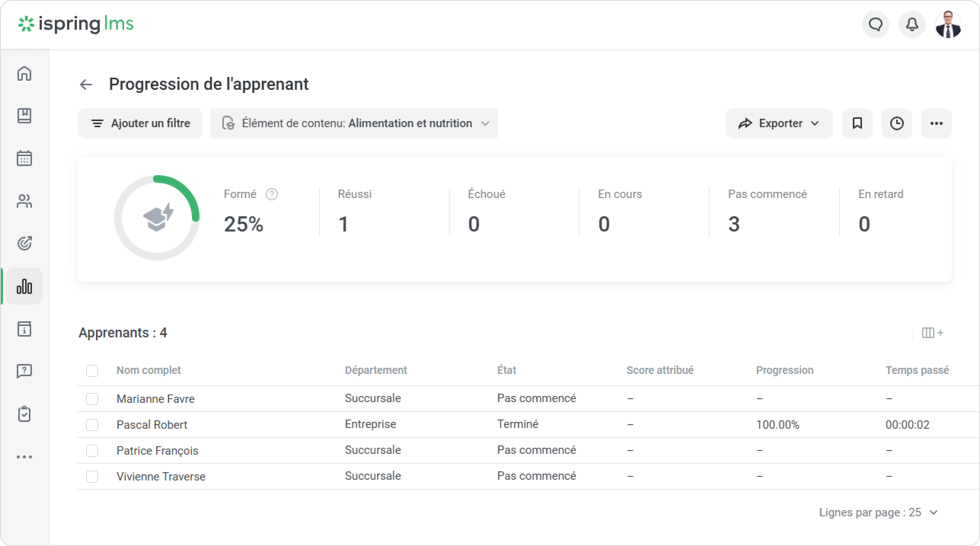Open the calendar icon in sidebar
Image resolution: width=980 pixels, height=546 pixels.
24,158
